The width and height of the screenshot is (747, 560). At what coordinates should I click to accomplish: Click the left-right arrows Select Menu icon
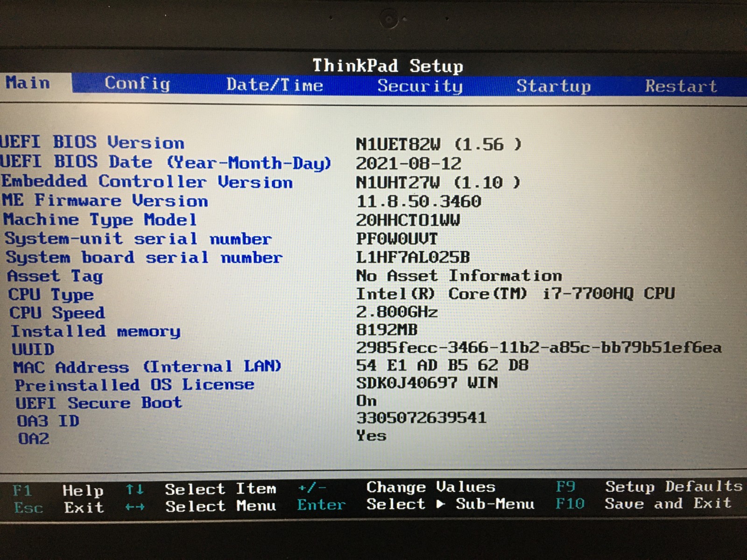point(134,507)
